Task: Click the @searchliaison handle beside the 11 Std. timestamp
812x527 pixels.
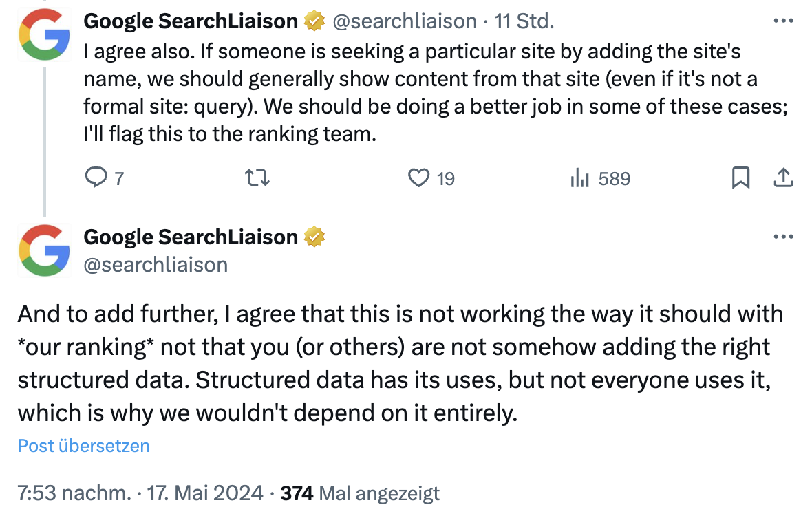Action: pos(405,22)
